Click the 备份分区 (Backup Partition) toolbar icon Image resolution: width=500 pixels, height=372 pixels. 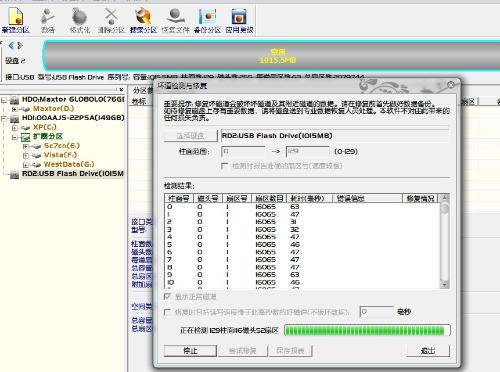207,20
